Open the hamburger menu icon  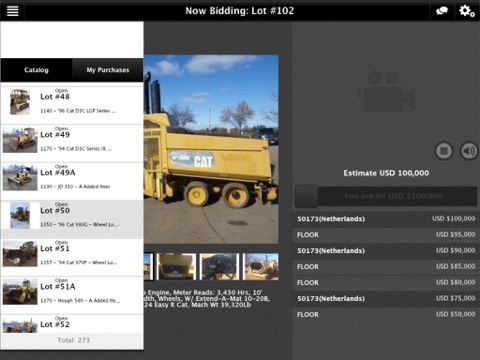tap(12, 11)
